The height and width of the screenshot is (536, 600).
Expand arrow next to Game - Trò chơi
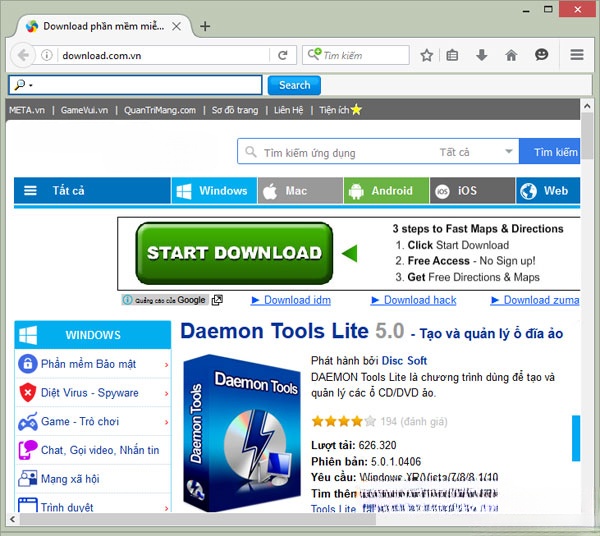click(166, 422)
